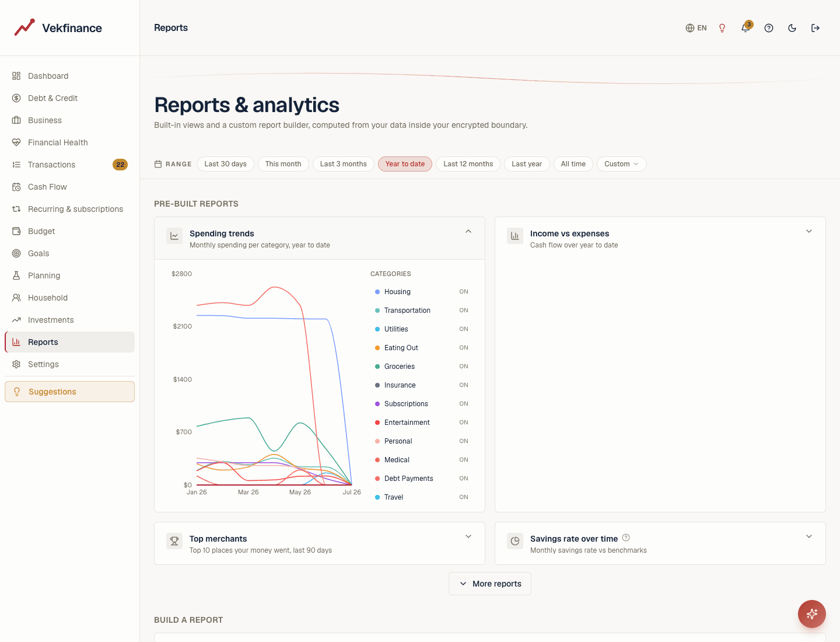The width and height of the screenshot is (840, 642).
Task: Click the Household people icon
Action: coord(16,298)
